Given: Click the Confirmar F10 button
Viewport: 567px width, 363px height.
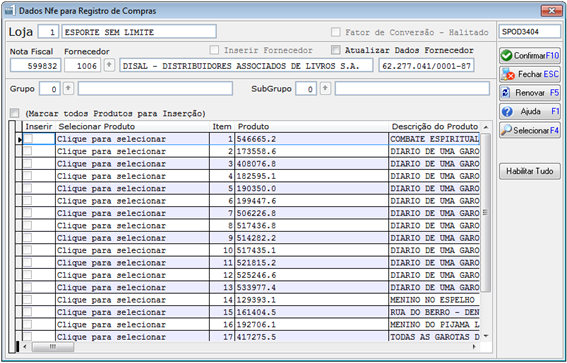Looking at the screenshot, I should coord(530,56).
